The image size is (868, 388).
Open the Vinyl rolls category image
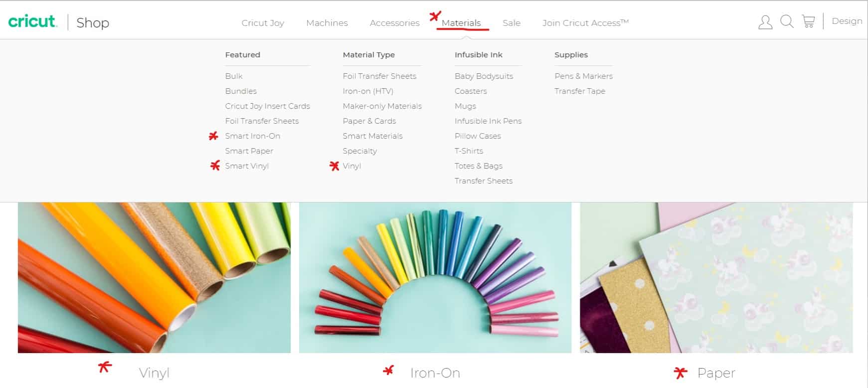tap(154, 277)
